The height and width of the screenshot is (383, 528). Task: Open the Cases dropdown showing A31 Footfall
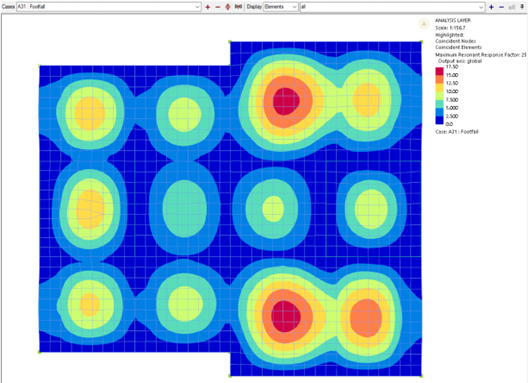109,7
